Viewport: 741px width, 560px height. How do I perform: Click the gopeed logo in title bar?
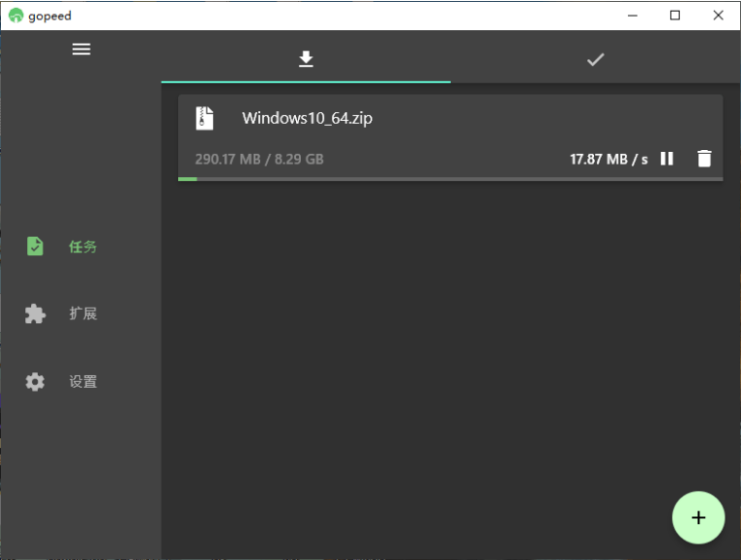point(16,16)
